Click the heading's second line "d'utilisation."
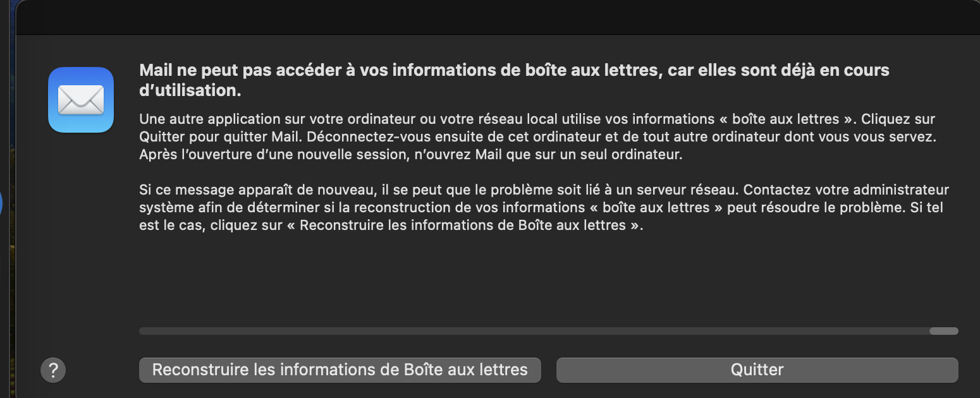Image resolution: width=980 pixels, height=398 pixels. pos(190,90)
